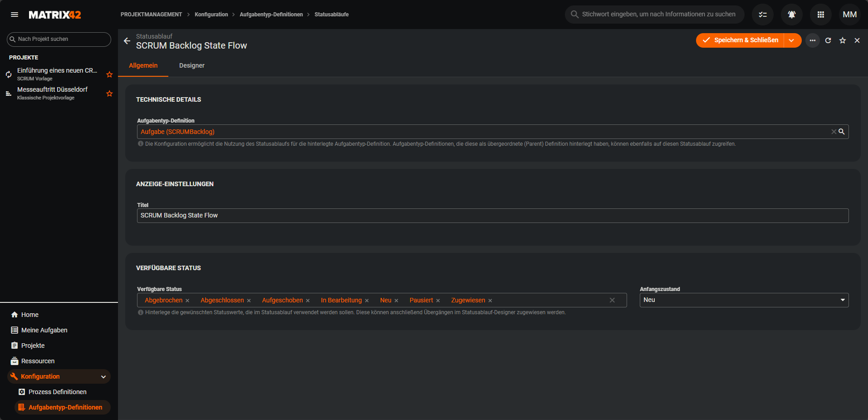Open Aufgabentyp-Definition search lookup icon
868x420 pixels.
(x=841, y=132)
